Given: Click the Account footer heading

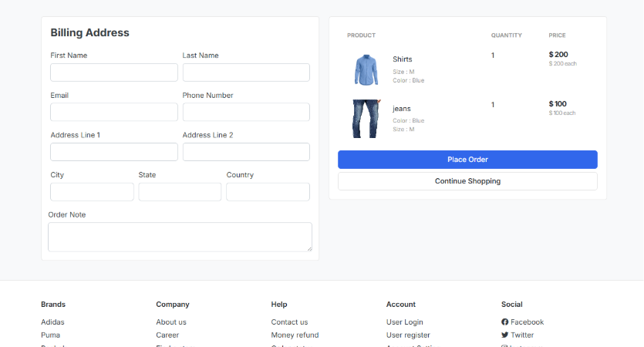Looking at the screenshot, I should coord(401,305).
